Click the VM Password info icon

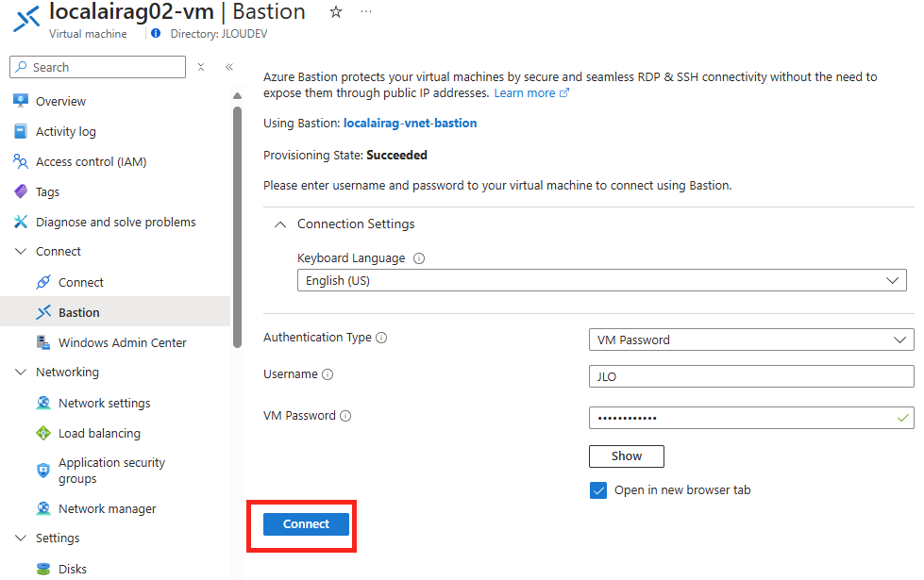(346, 416)
